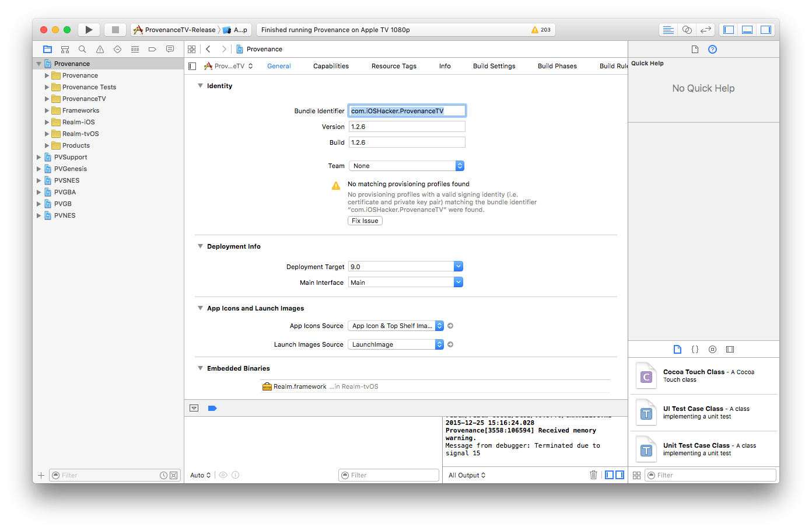This screenshot has width=812, height=530.
Task: Go forward in editor history
Action: pos(224,49)
